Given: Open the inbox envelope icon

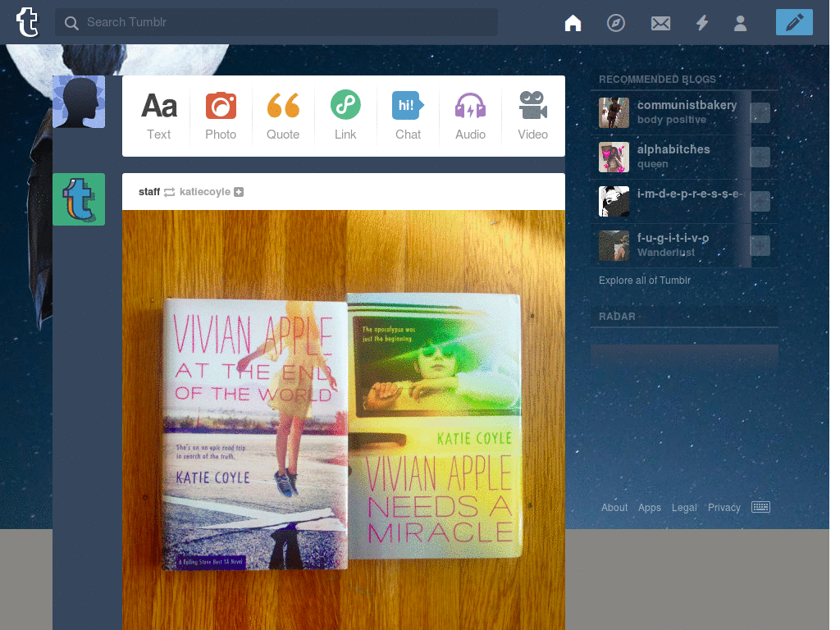Looking at the screenshot, I should (660, 23).
